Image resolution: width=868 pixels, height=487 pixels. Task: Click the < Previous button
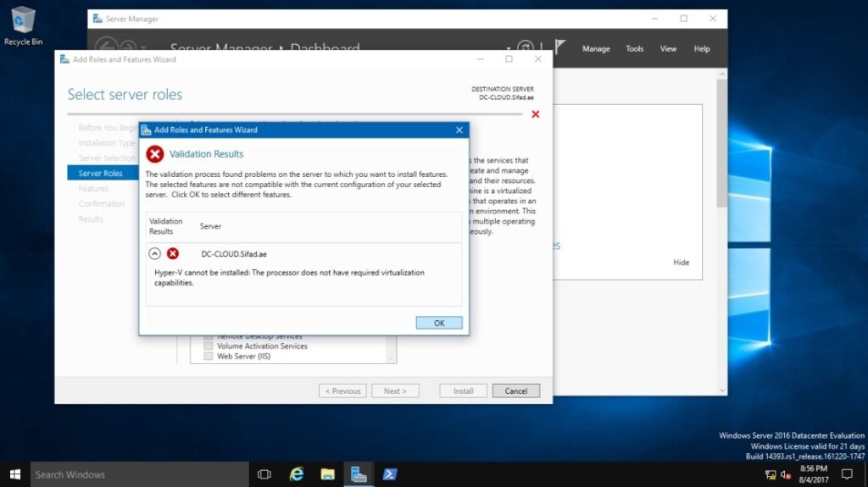(x=342, y=390)
